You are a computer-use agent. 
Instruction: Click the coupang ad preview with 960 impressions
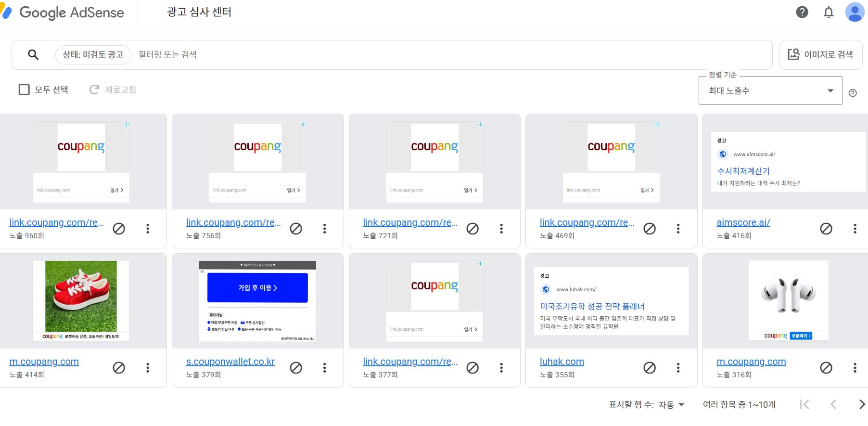[x=81, y=162]
